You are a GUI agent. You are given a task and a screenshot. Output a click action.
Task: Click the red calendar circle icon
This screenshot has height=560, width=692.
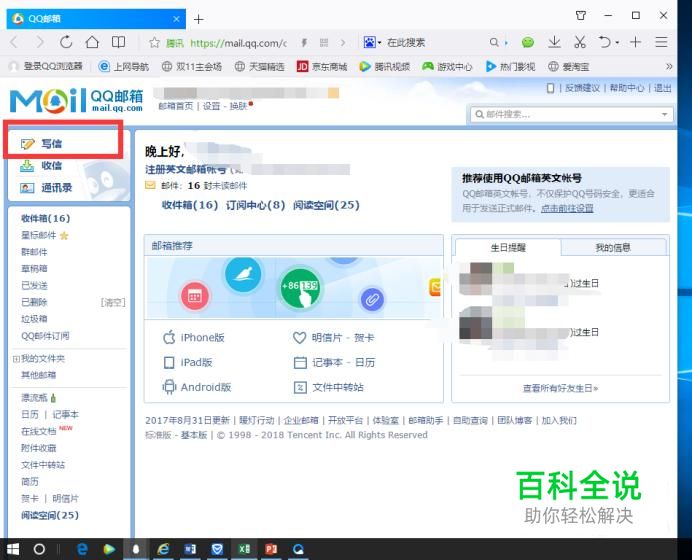click(x=195, y=296)
